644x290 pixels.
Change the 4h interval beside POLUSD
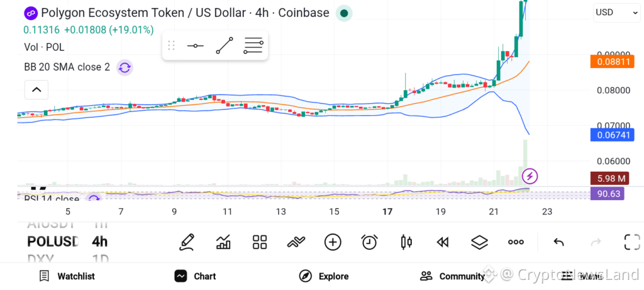pyautogui.click(x=99, y=242)
